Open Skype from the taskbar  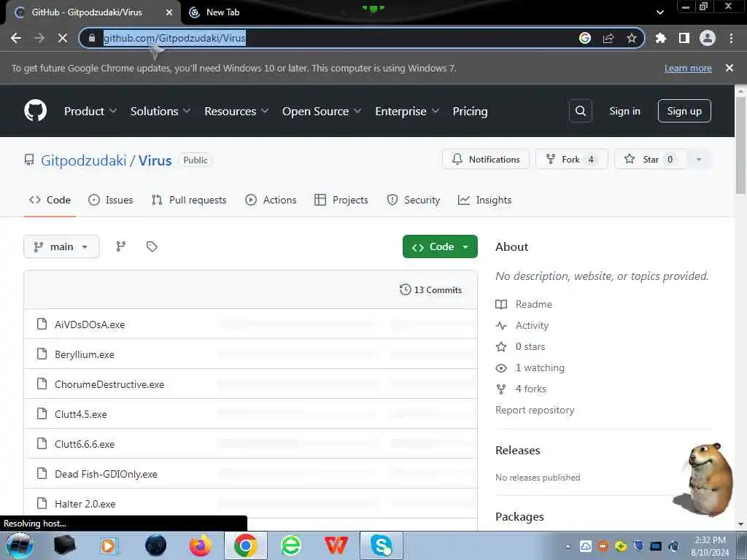[381, 545]
